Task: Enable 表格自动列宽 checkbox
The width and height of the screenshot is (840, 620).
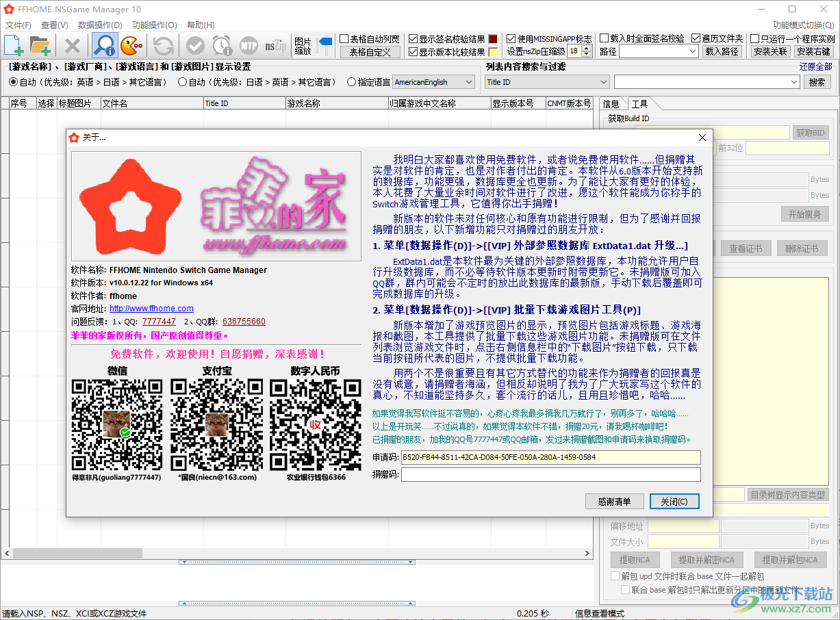Action: pos(344,39)
